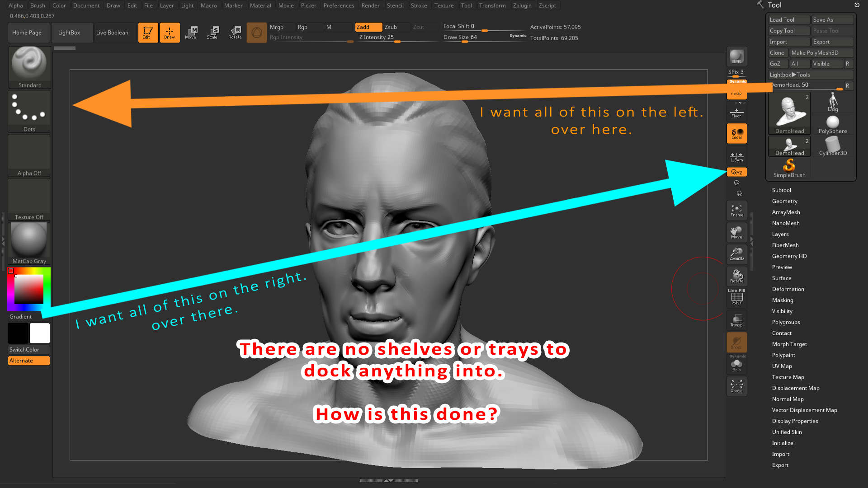The height and width of the screenshot is (488, 868).
Task: Open the Deformation section
Action: coord(788,289)
